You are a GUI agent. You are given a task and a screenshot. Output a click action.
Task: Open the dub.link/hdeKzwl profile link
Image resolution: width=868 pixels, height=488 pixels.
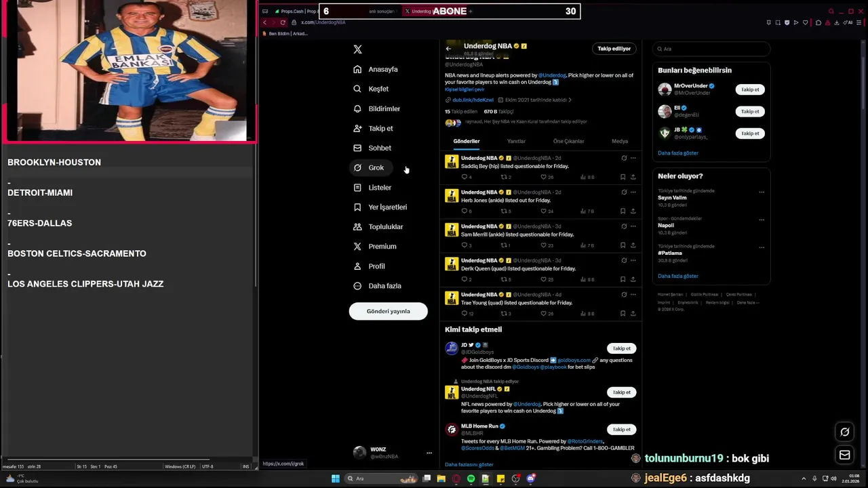click(x=473, y=100)
